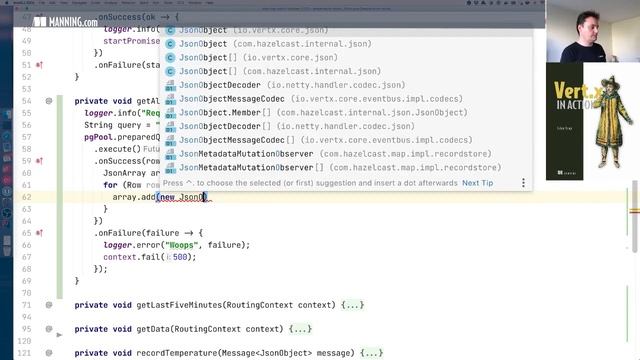Click icon beside JsonMetadataMutationObserver entry

pyautogui.click(x=170, y=154)
